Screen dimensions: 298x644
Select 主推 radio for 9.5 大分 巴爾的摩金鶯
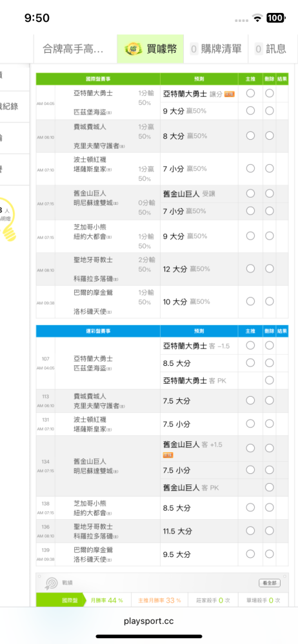[x=251, y=554]
